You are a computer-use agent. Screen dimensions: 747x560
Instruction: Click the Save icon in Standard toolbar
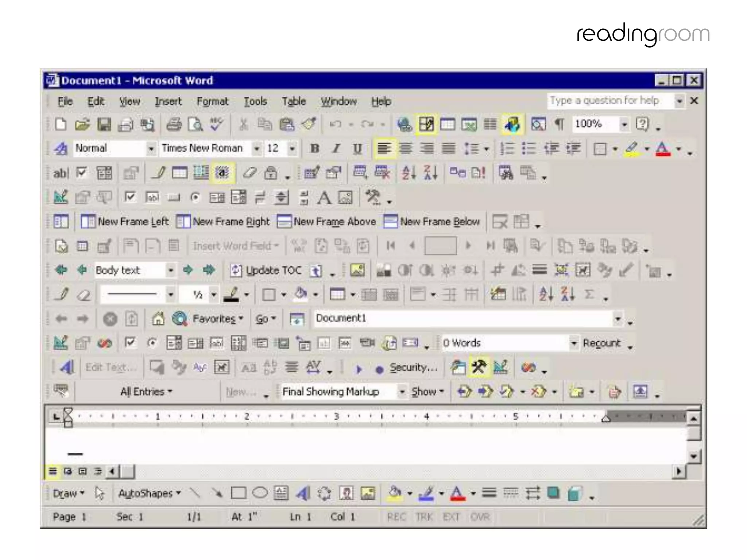[104, 124]
